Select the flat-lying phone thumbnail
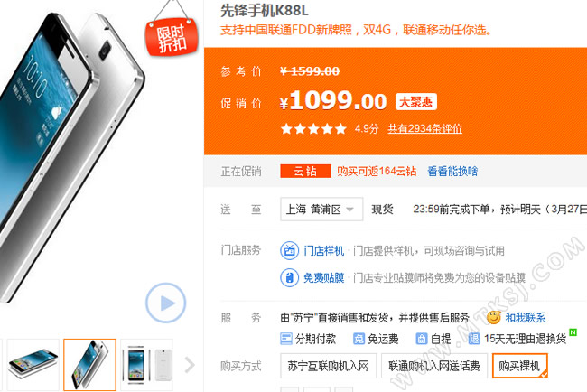 33,365
